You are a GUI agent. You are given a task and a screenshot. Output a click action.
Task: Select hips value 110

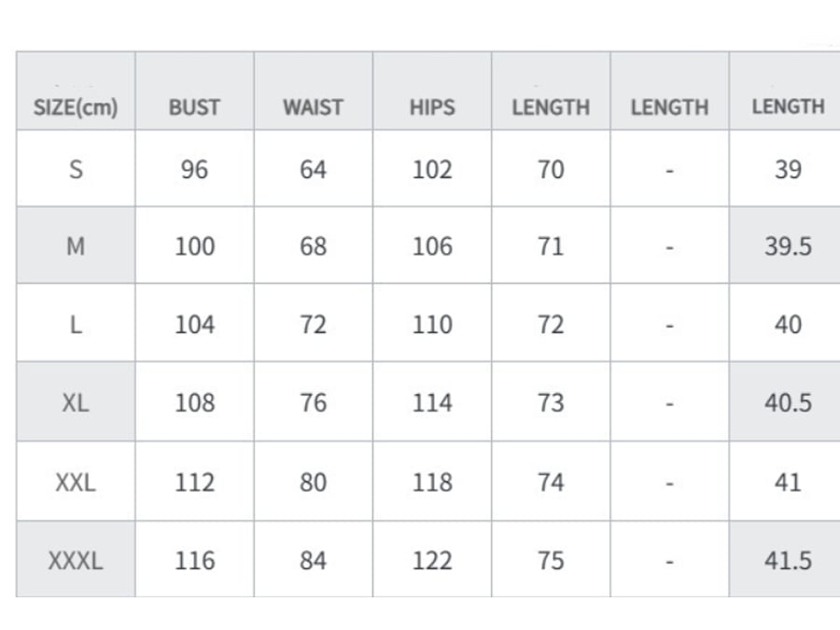click(432, 325)
